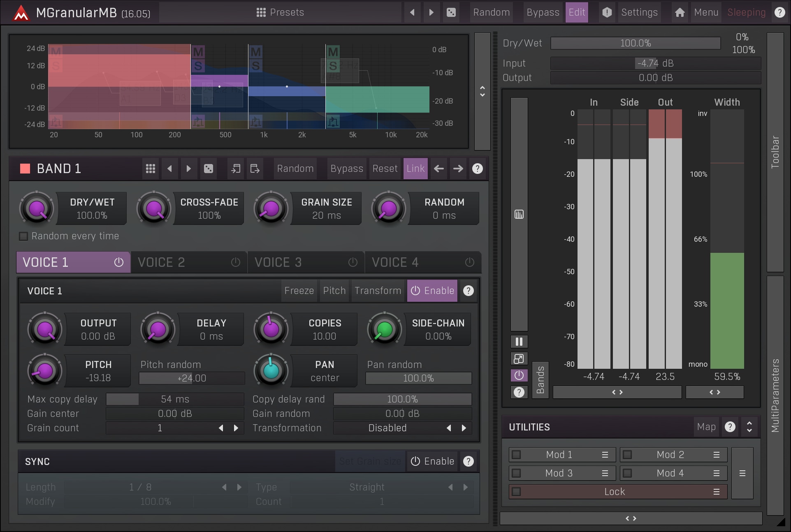Switch to the Voice 3 tab
791x532 pixels.
coord(306,262)
